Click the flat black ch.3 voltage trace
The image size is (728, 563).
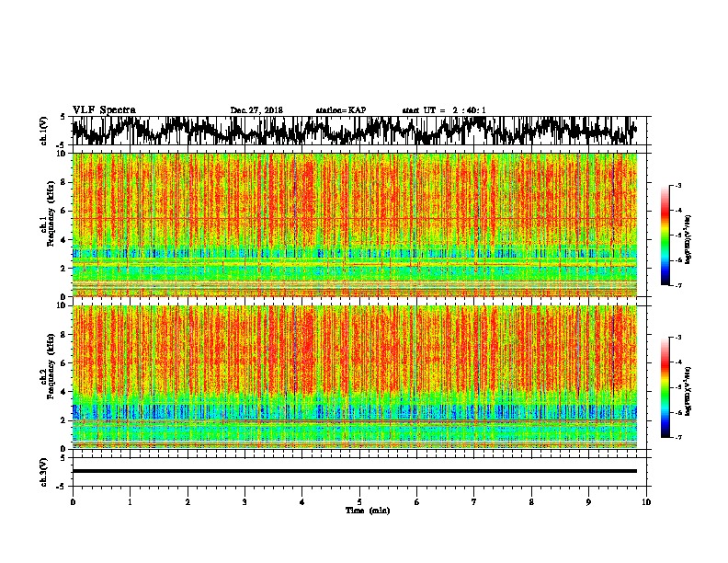click(x=354, y=471)
